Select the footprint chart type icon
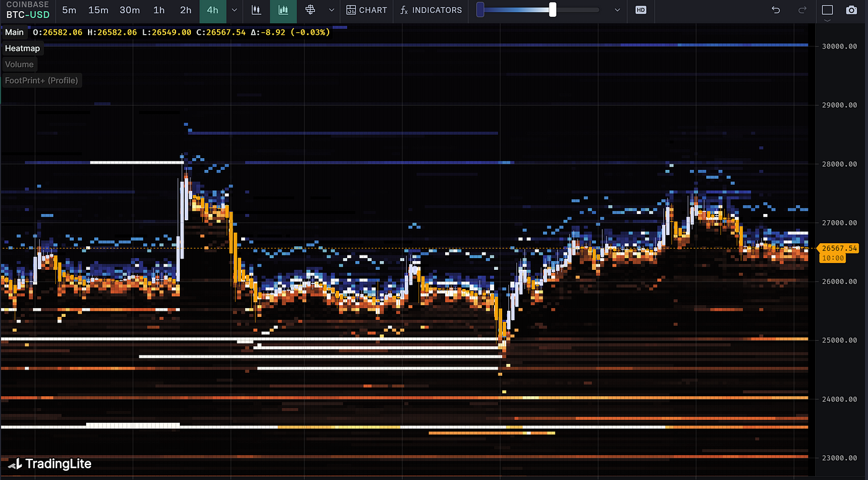 [x=311, y=10]
